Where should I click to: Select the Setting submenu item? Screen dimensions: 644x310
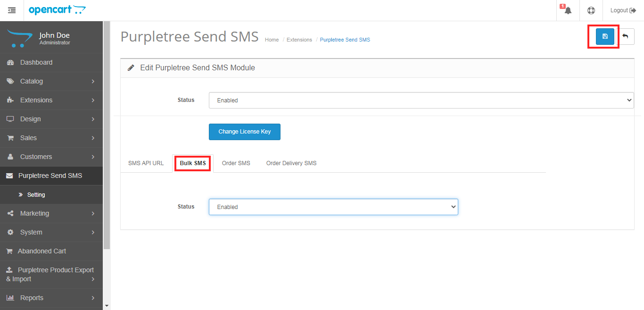[36, 195]
